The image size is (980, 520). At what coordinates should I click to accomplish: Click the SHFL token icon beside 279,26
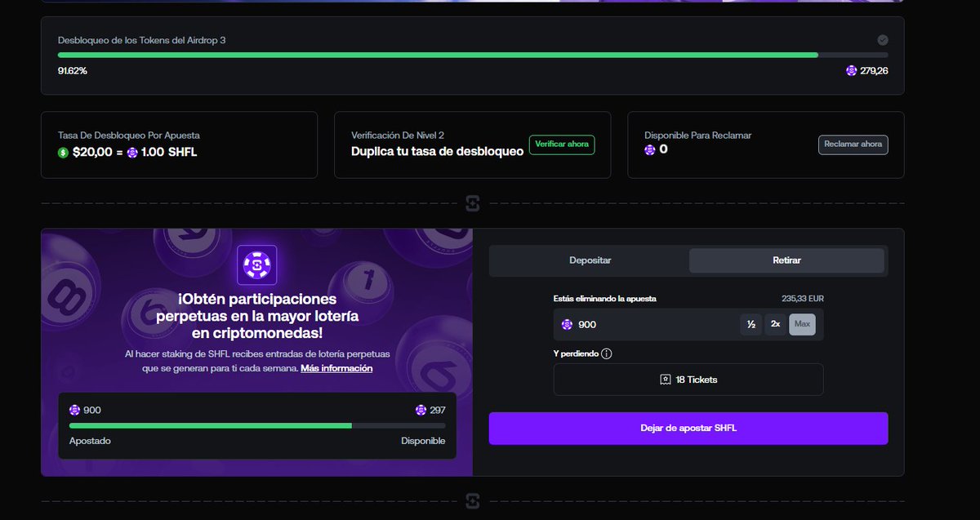[x=852, y=71]
